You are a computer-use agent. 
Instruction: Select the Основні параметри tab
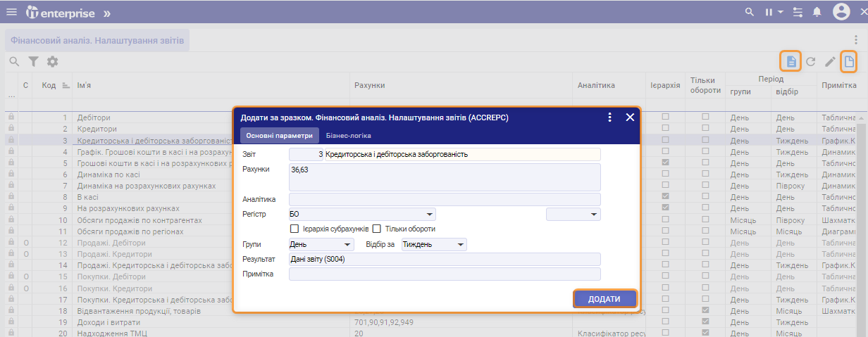tap(280, 135)
